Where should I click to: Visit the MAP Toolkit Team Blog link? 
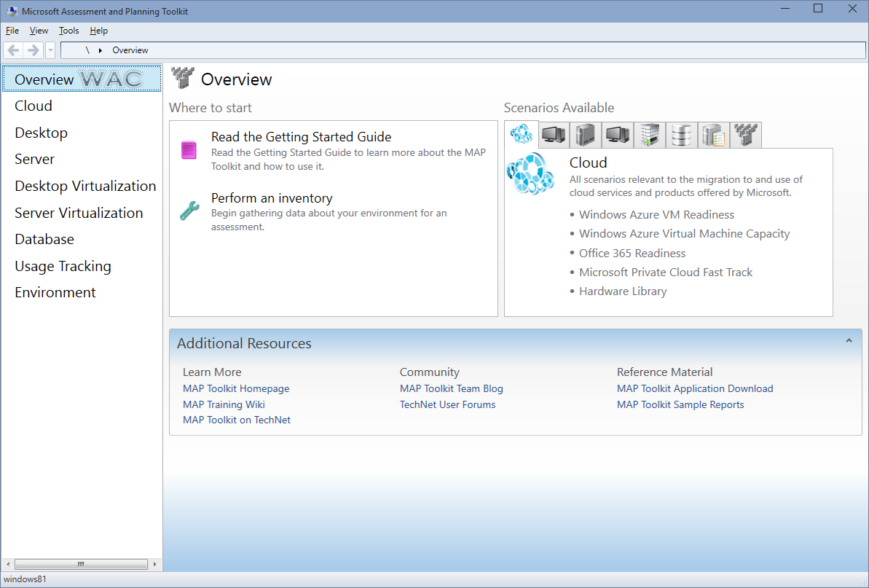tap(451, 388)
